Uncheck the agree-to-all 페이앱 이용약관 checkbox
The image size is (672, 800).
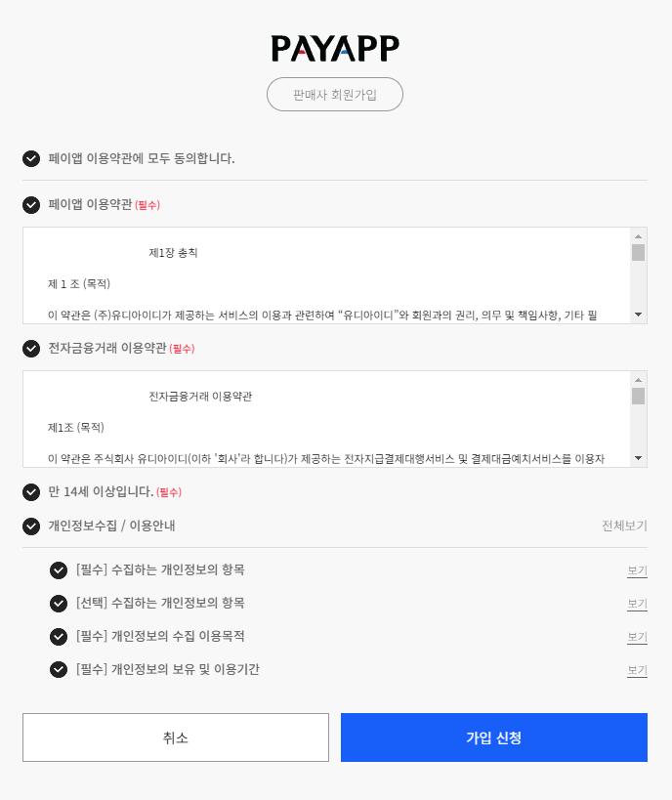[31, 158]
